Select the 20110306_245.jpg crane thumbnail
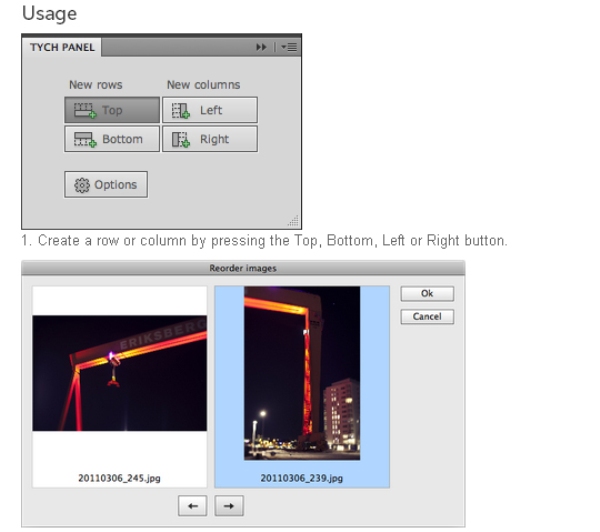Screen dimensions: 600x532 coord(120,373)
